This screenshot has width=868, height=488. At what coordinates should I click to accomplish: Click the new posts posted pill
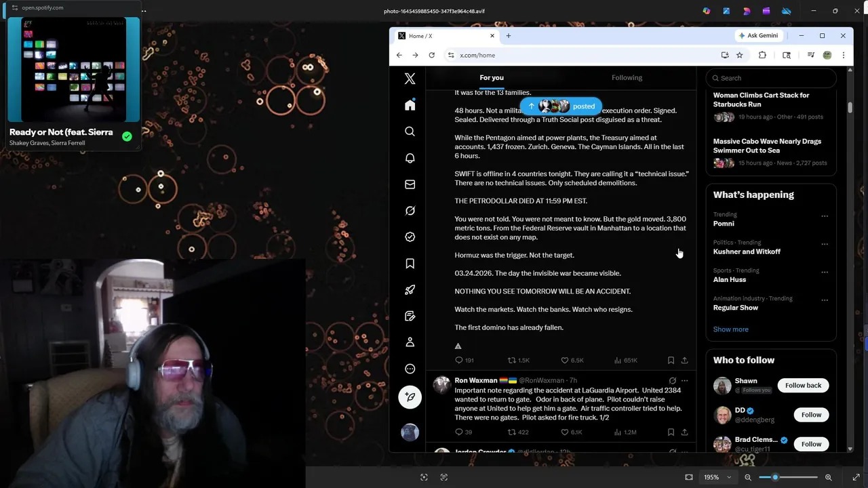561,106
